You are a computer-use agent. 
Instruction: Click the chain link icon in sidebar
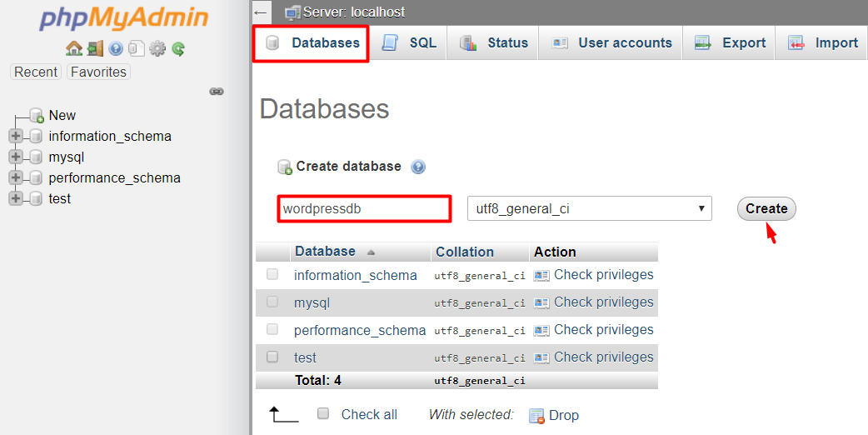(217, 92)
